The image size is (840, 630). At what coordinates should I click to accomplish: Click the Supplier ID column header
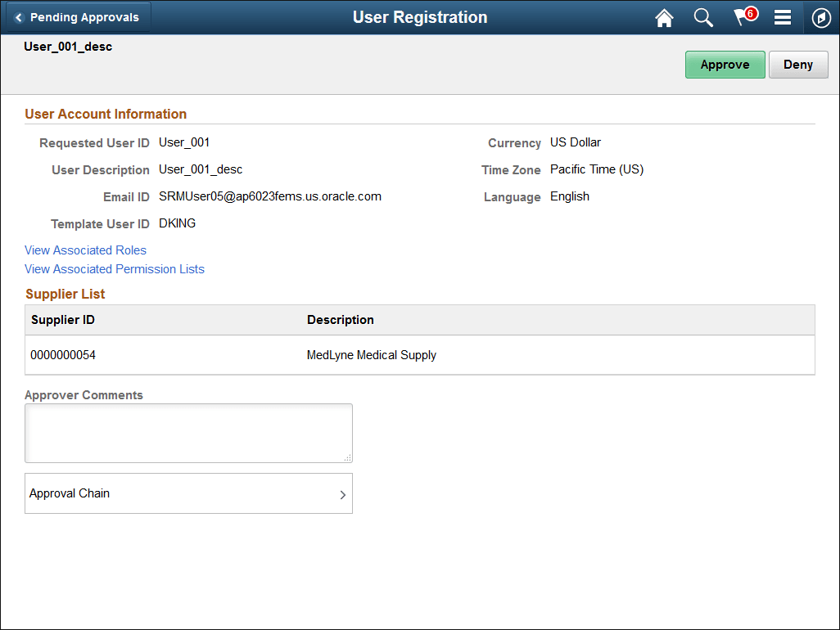point(62,319)
